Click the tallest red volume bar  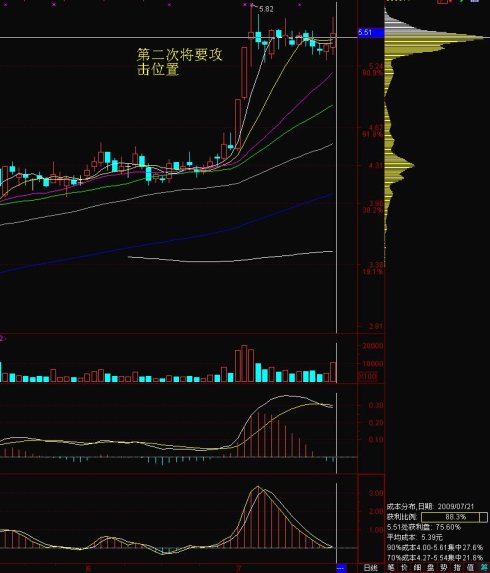click(x=244, y=364)
